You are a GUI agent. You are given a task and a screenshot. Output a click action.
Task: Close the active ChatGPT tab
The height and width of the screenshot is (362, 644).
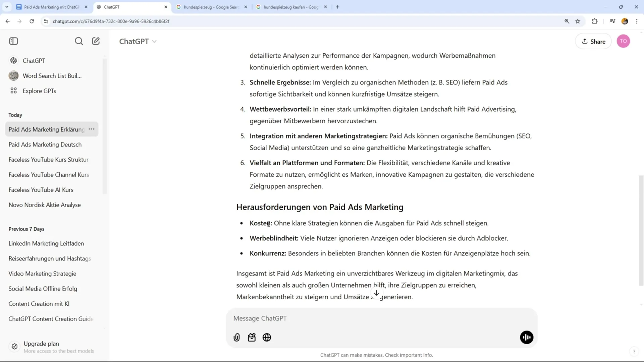coord(166,7)
